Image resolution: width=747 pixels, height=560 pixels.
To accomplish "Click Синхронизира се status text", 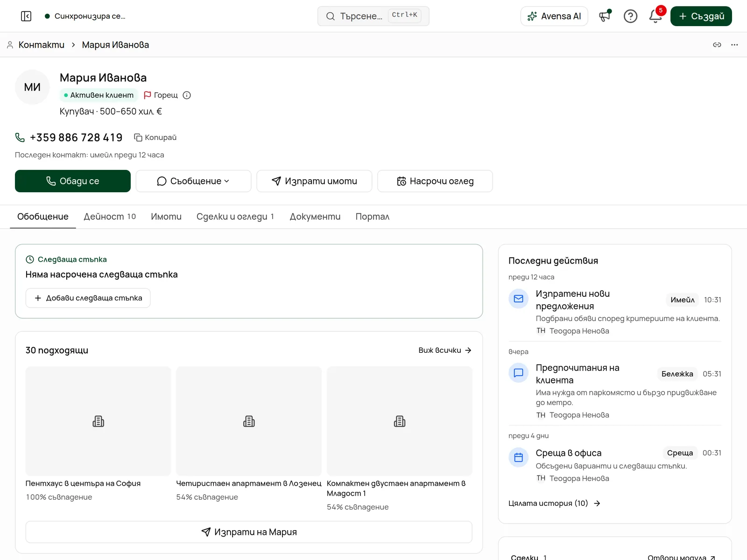I will tap(90, 16).
